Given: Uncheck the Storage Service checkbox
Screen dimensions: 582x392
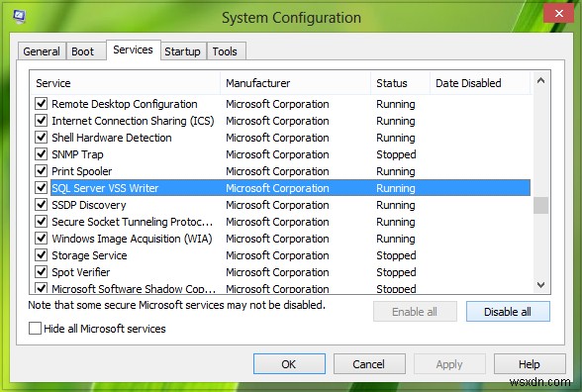Looking at the screenshot, I should (41, 255).
